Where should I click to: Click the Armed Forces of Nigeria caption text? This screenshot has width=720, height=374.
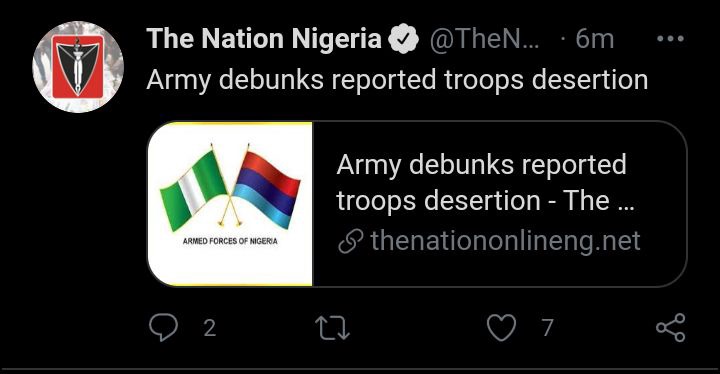click(230, 241)
